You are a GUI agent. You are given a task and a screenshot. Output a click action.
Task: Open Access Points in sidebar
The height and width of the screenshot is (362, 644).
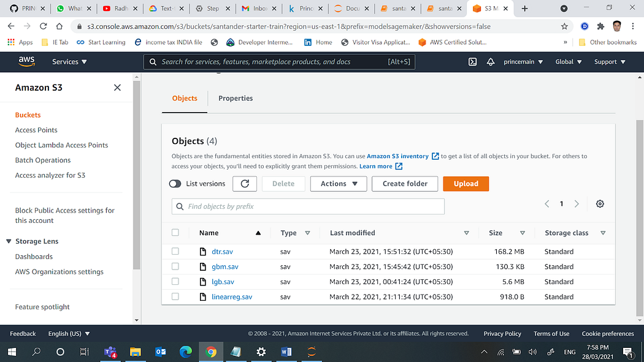point(36,130)
